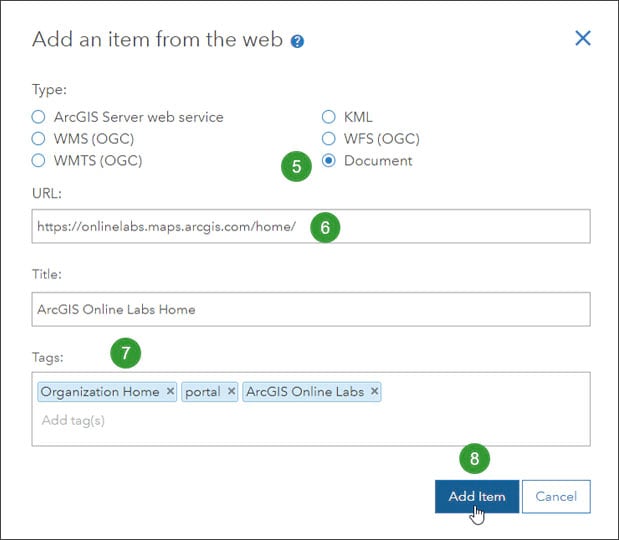Image resolution: width=619 pixels, height=540 pixels.
Task: Click the Add Item button
Action: (477, 497)
